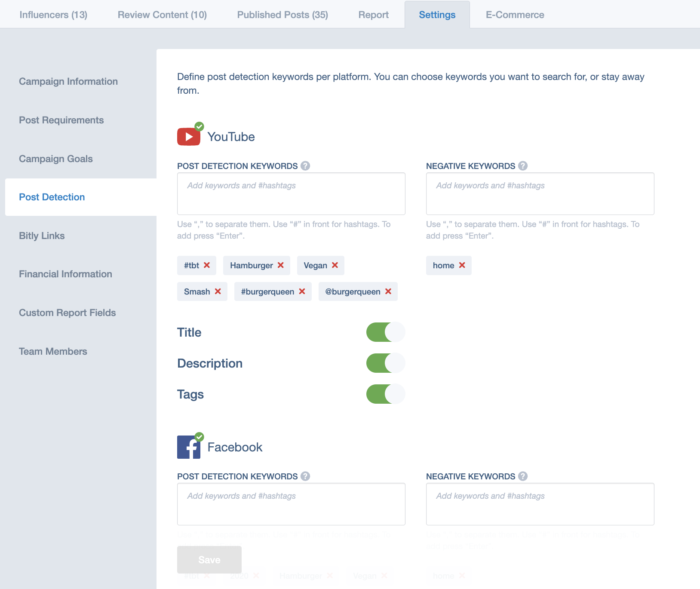Go to the Report tab
This screenshot has height=589, width=700.
374,15
